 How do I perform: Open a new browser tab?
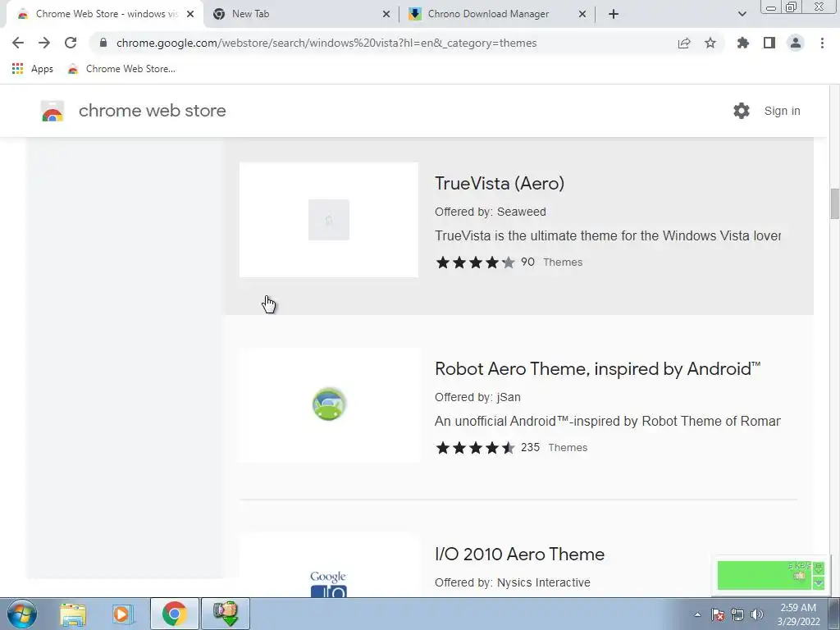[x=614, y=14]
